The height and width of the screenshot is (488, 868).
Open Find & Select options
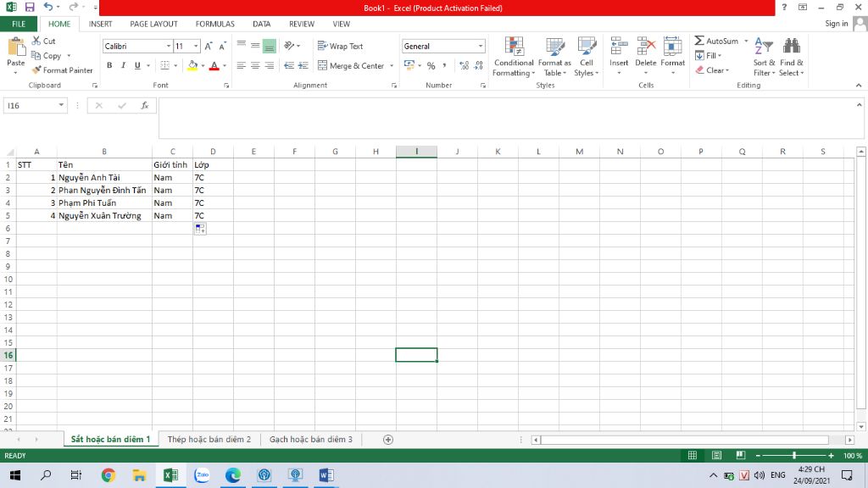pyautogui.click(x=791, y=57)
